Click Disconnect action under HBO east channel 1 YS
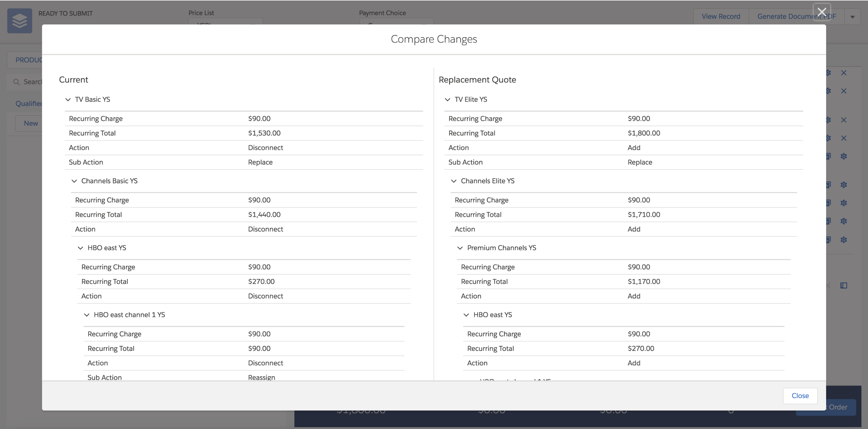Image resolution: width=868 pixels, height=429 pixels. 266,363
